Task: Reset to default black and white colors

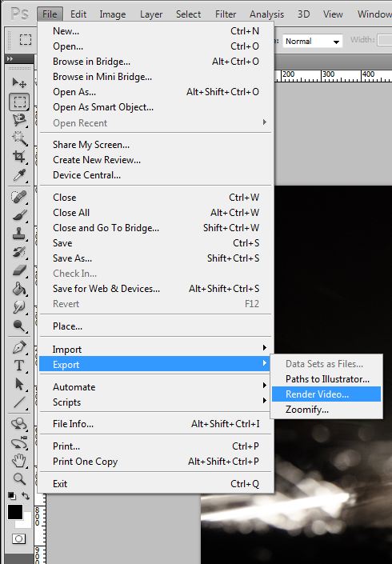Action: (x=11, y=496)
